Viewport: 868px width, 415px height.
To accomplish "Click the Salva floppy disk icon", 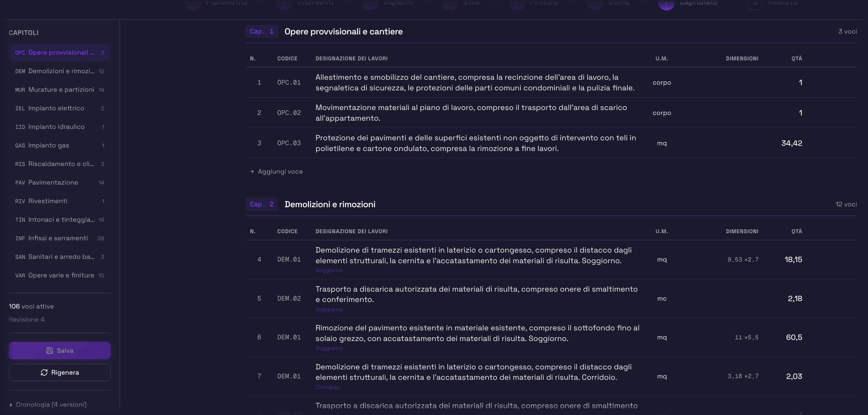I will point(49,351).
